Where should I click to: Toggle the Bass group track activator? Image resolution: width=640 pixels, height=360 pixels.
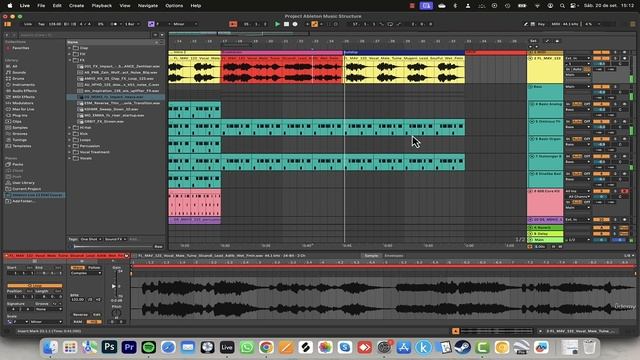pyautogui.click(x=601, y=87)
